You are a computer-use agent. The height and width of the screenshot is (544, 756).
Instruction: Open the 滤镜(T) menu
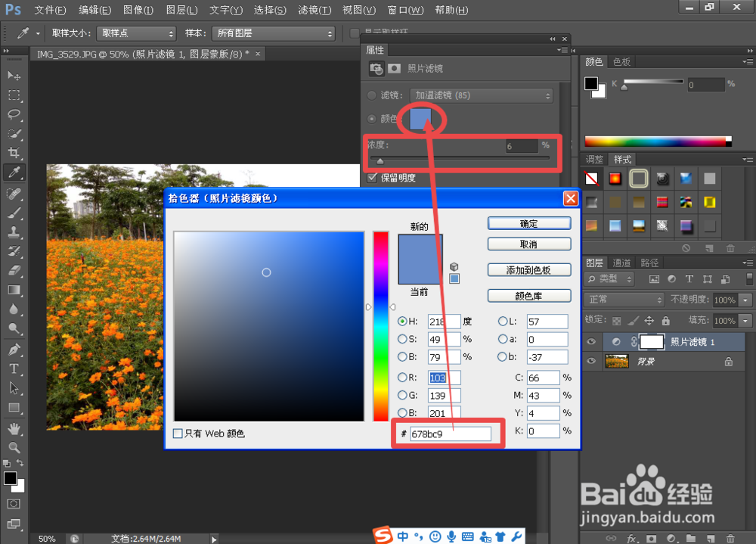pos(314,10)
